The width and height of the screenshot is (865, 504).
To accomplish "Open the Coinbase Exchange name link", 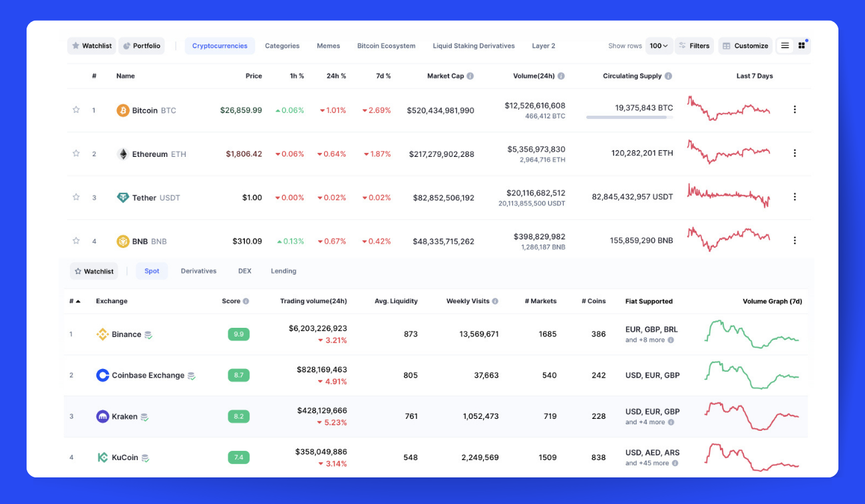I will coord(148,376).
